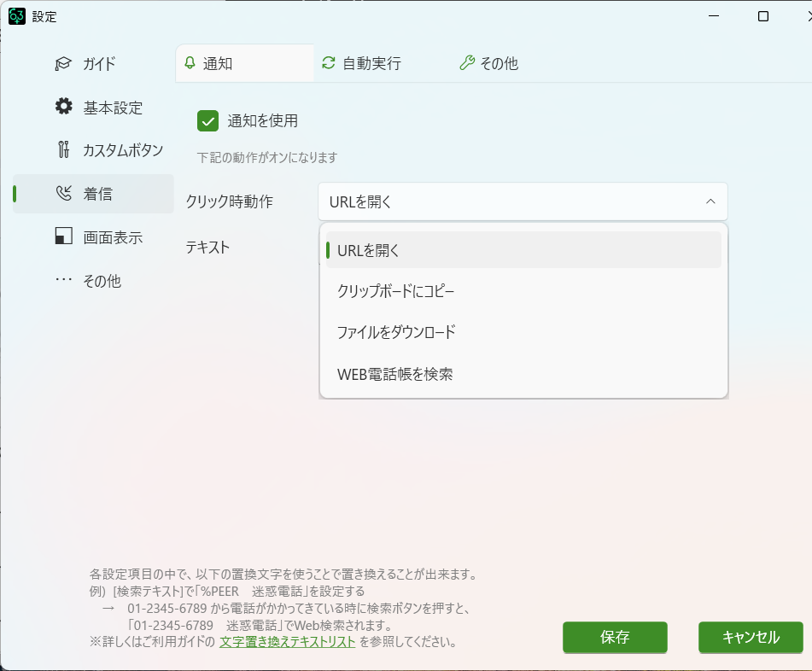Click the three-dot icon for その他 sidebar
Image resolution: width=812 pixels, height=671 pixels.
click(x=63, y=281)
